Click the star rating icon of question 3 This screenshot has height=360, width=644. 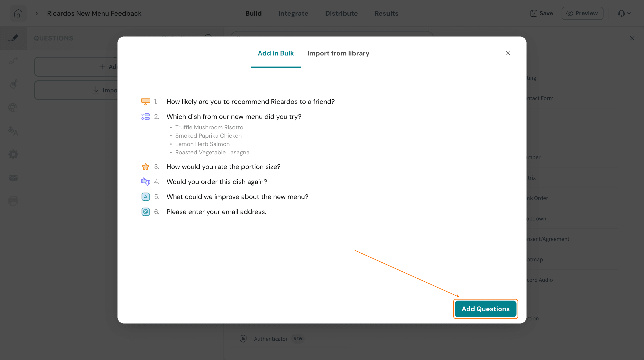click(145, 167)
